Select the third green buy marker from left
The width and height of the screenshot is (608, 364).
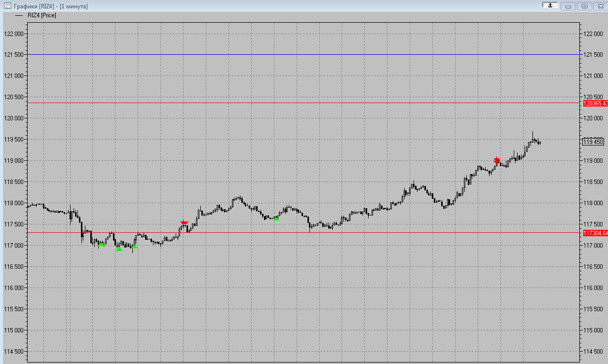coord(135,247)
